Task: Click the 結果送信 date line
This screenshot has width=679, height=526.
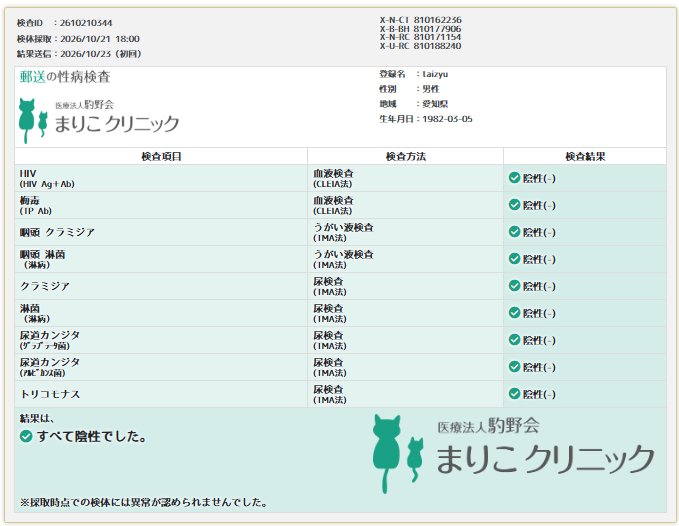Action: coord(79,54)
